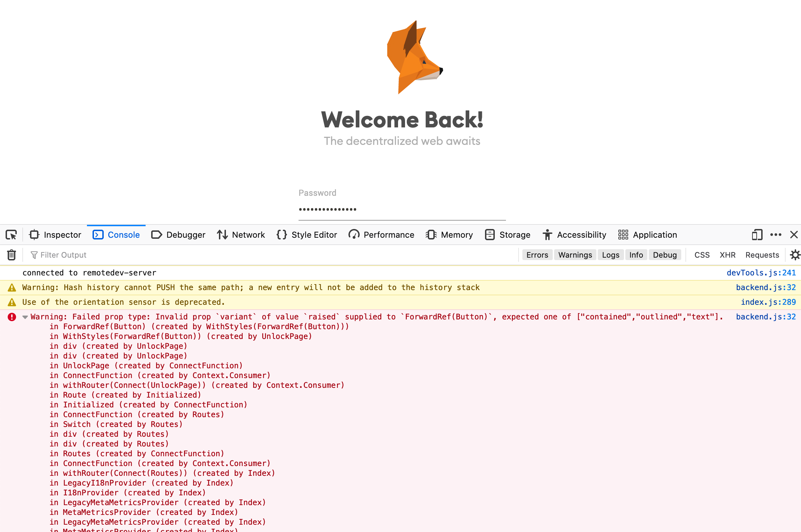Select 'in Route (created by Initialized)' line
This screenshot has width=801, height=532.
(x=125, y=395)
